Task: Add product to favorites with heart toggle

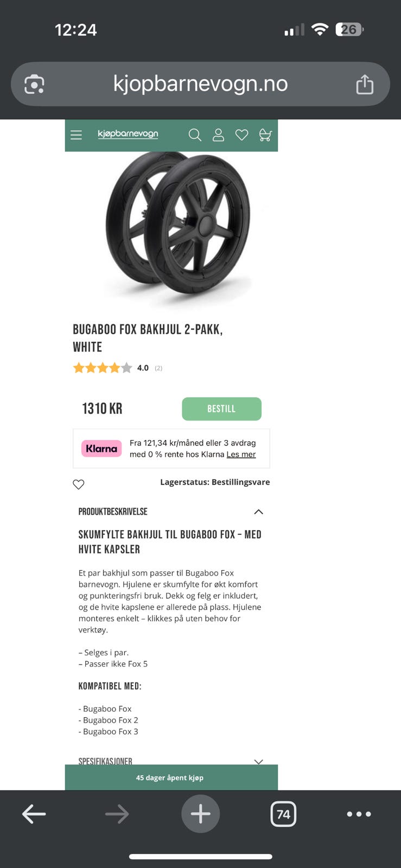Action: point(79,484)
